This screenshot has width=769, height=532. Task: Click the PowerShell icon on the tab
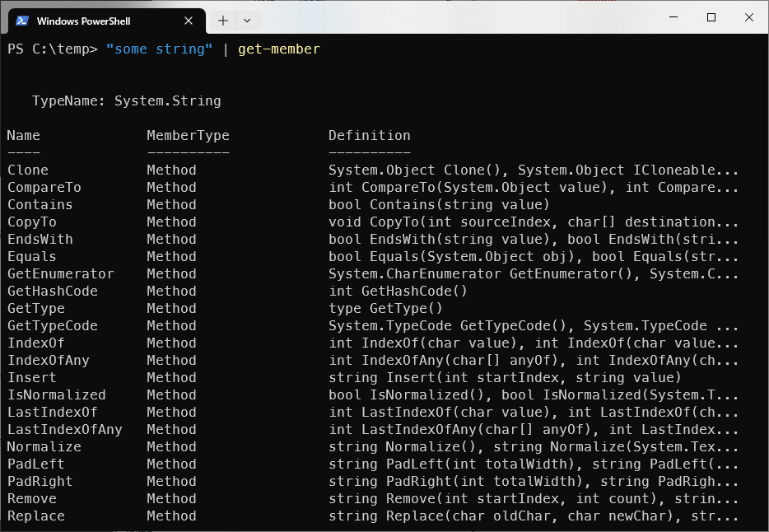click(x=22, y=21)
